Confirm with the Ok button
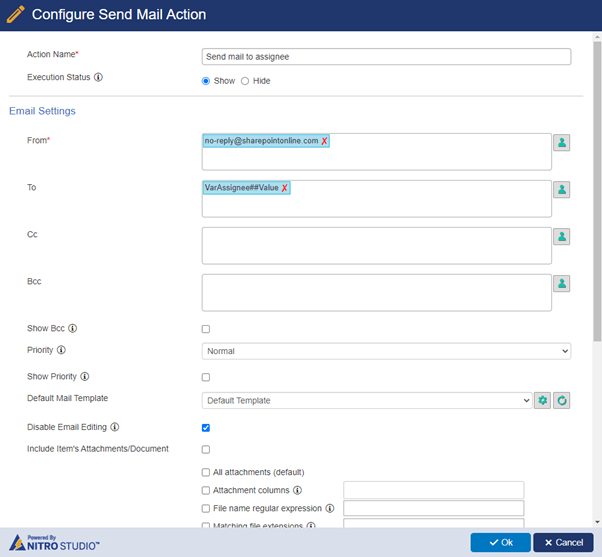 [x=501, y=542]
